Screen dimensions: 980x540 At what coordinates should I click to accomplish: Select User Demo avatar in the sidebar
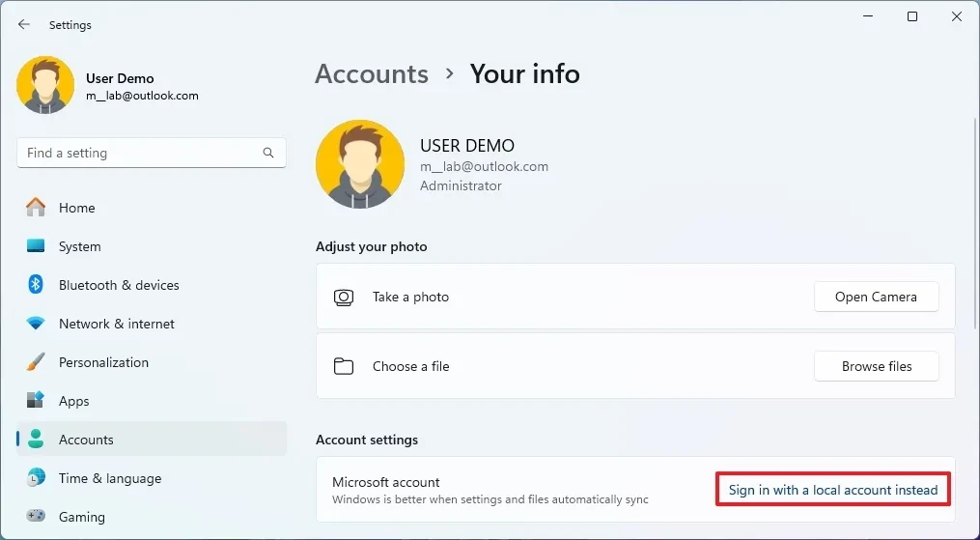click(x=45, y=85)
